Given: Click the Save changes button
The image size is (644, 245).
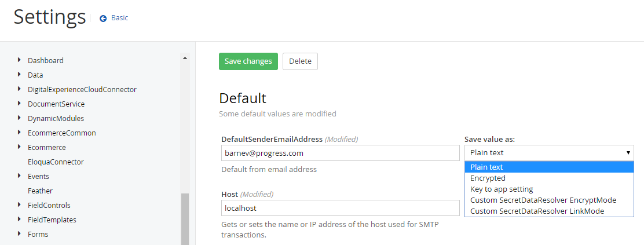Looking at the screenshot, I should 248,61.
